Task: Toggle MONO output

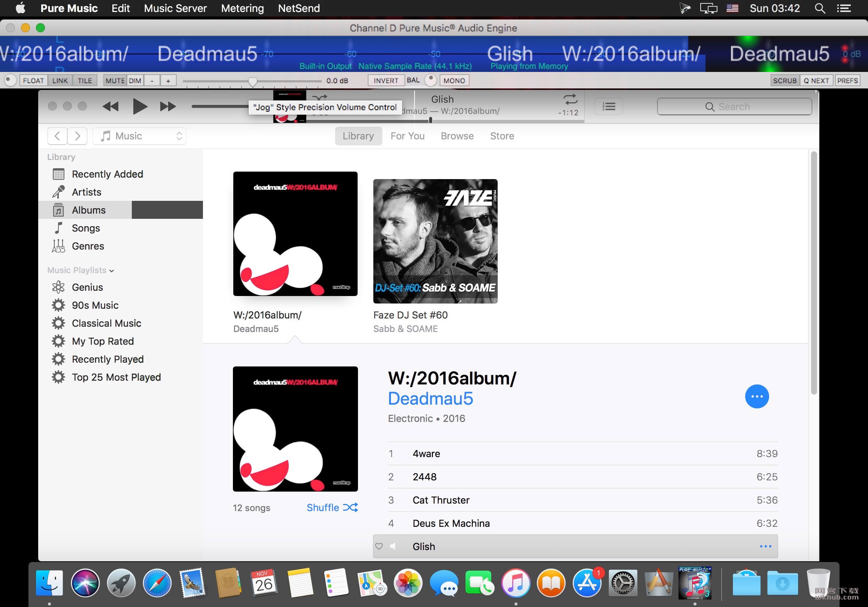Action: point(454,81)
